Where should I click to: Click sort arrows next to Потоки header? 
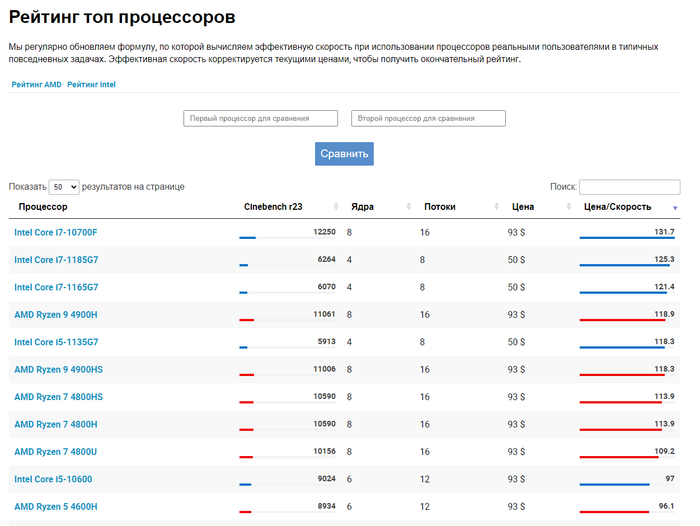coord(496,207)
